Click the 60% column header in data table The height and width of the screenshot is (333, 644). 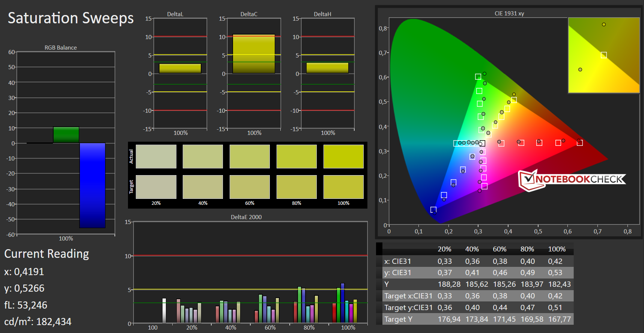tap(500, 249)
